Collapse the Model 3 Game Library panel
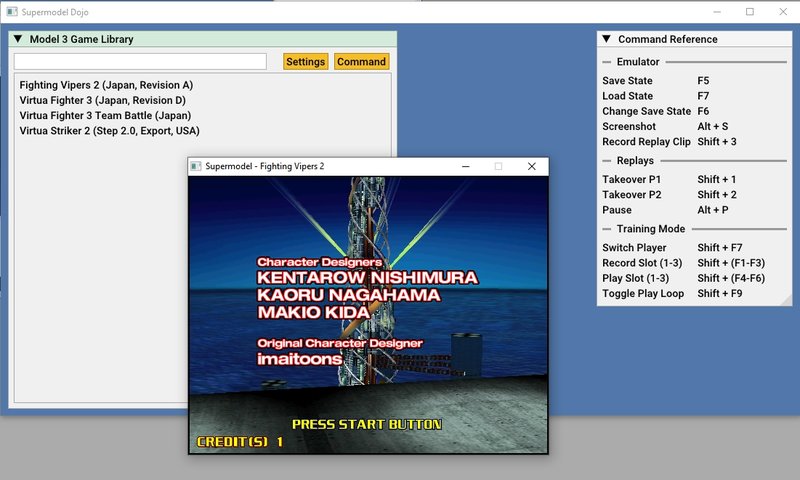This screenshot has width=800, height=480. pyautogui.click(x=18, y=39)
